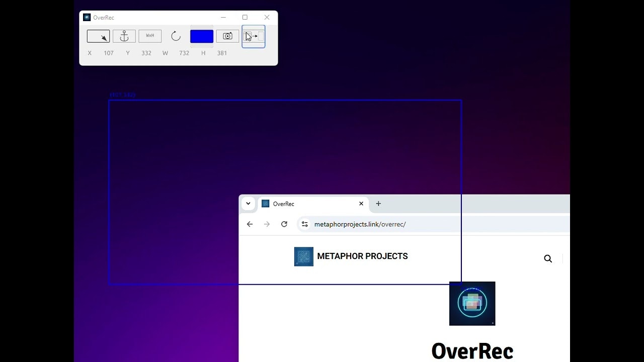Viewport: 644px width, 362px height.
Task: Click the X value 107
Action: coord(109,53)
